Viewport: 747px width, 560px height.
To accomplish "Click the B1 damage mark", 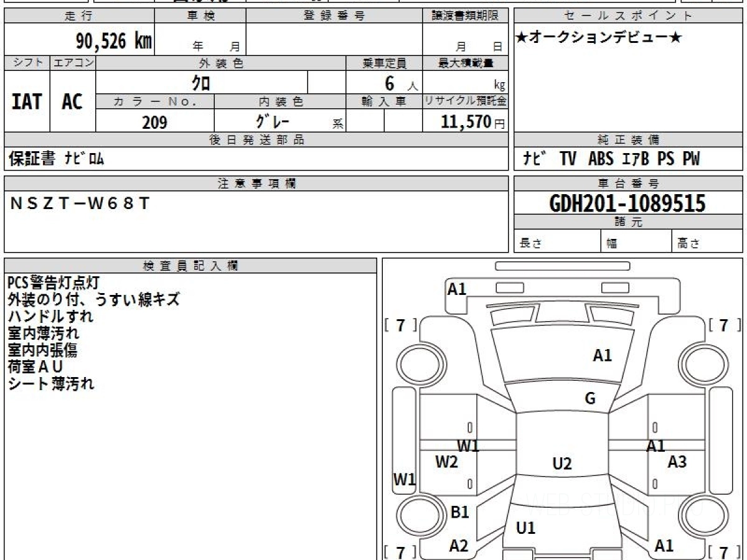I will tap(459, 512).
